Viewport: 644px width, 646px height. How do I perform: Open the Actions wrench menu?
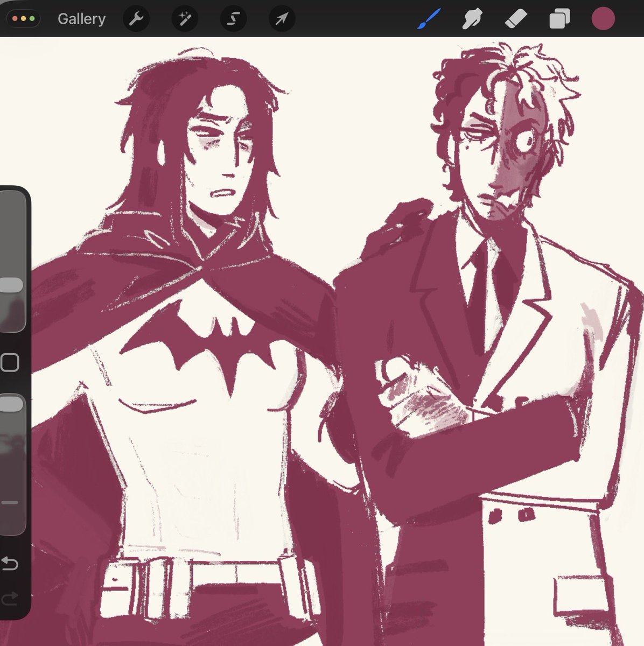pyautogui.click(x=136, y=19)
